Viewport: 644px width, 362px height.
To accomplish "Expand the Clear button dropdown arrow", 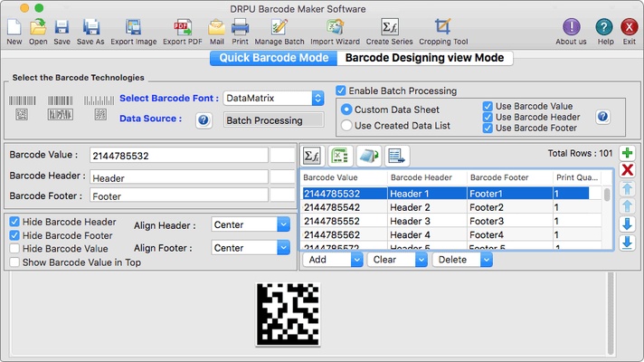I will [x=421, y=260].
